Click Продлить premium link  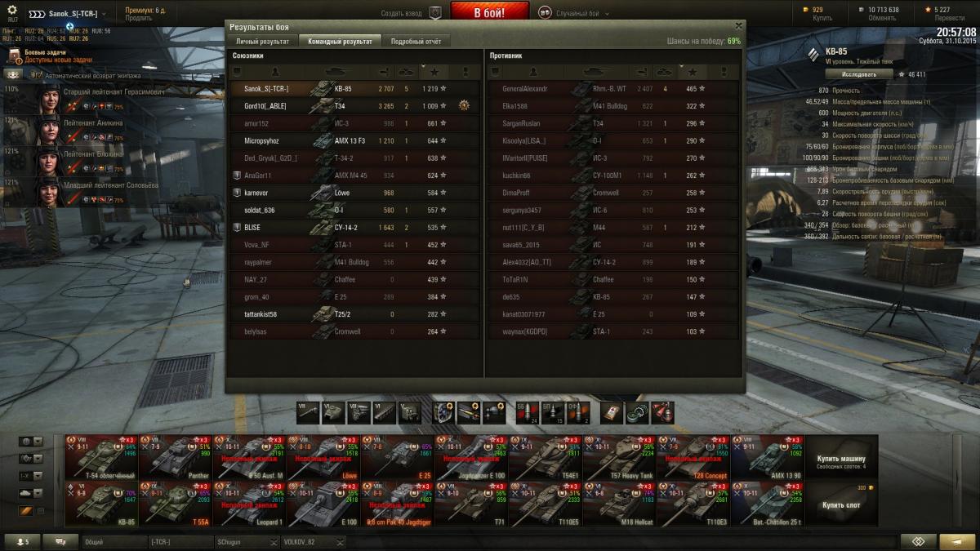[x=138, y=18]
